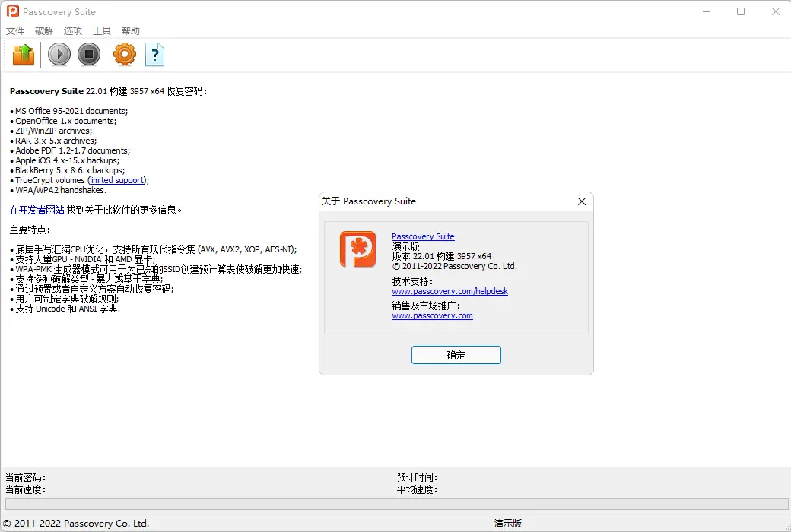Image resolution: width=791 pixels, height=532 pixels.
Task: Click the 当前速度 label
Action: 25,489
